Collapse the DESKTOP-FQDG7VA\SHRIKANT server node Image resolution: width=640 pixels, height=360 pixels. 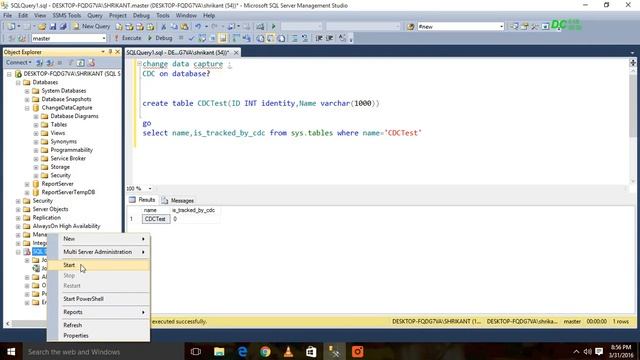click(x=9, y=74)
